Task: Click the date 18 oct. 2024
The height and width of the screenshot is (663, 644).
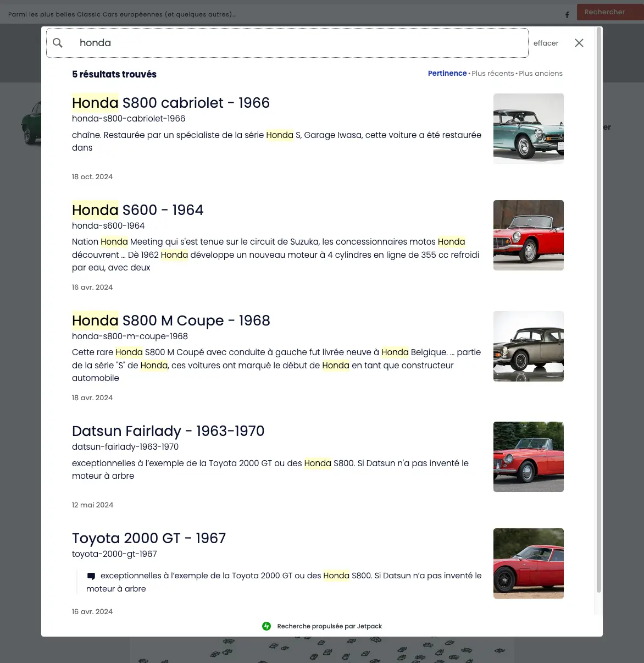Action: 92,177
